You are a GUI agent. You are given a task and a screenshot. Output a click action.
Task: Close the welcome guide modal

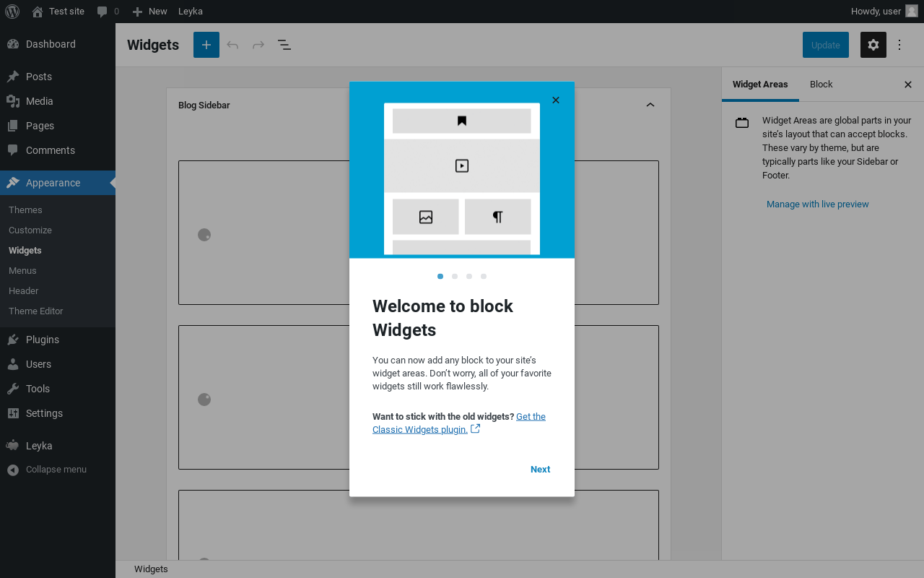point(555,100)
